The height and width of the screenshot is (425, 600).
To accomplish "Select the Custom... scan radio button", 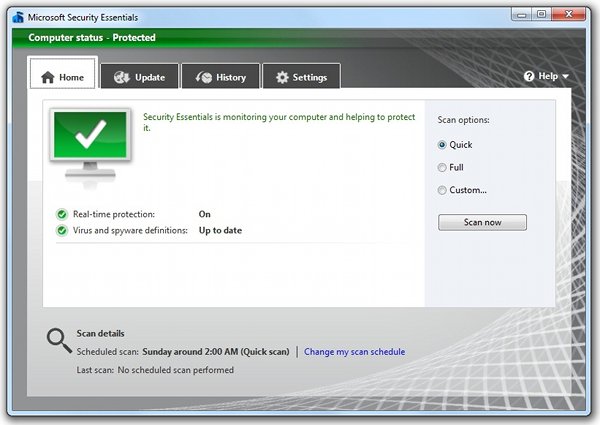I will point(442,190).
